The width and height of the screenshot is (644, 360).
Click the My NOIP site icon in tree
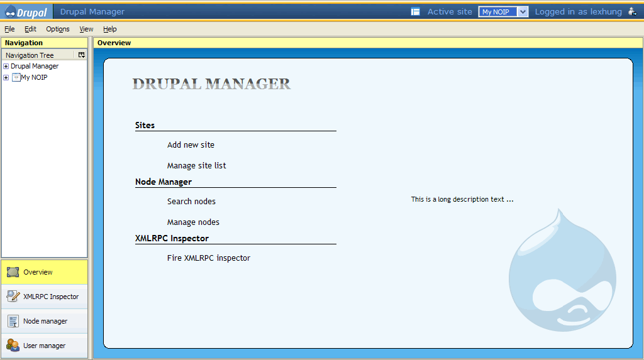point(16,78)
